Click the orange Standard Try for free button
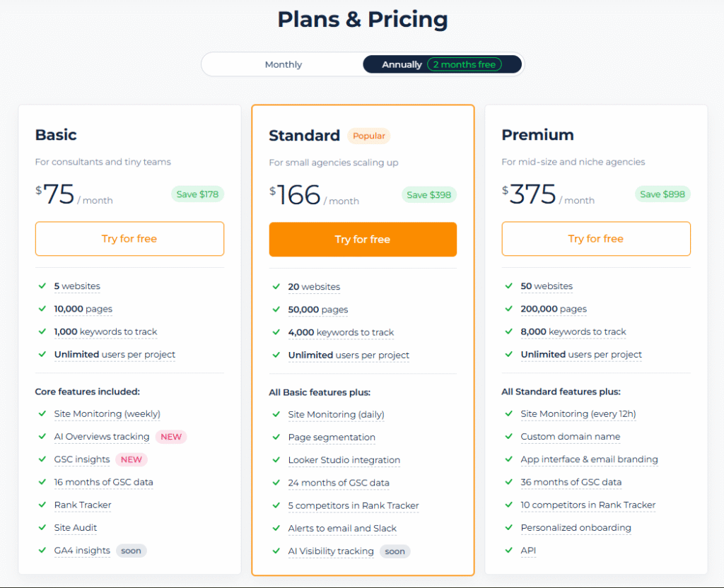Viewport: 724px width, 588px height. [363, 240]
